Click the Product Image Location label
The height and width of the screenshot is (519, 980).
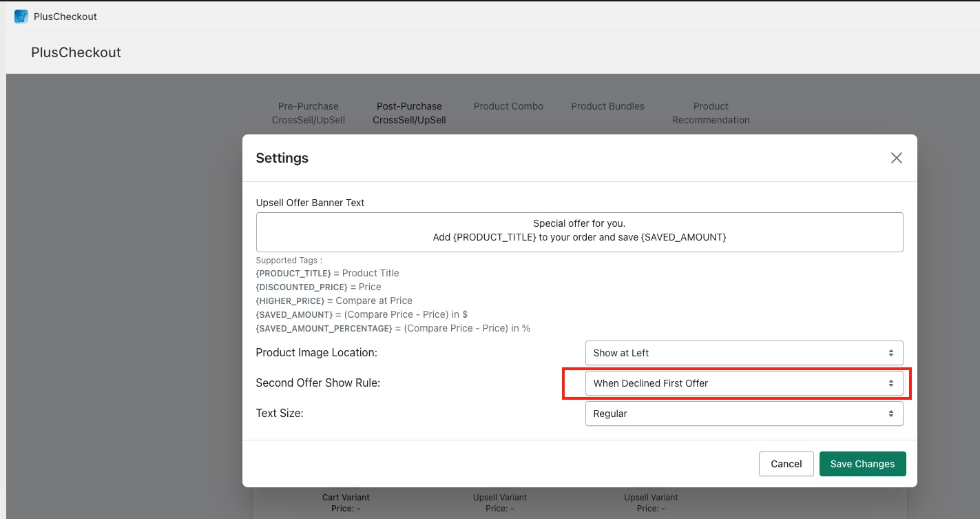click(316, 353)
